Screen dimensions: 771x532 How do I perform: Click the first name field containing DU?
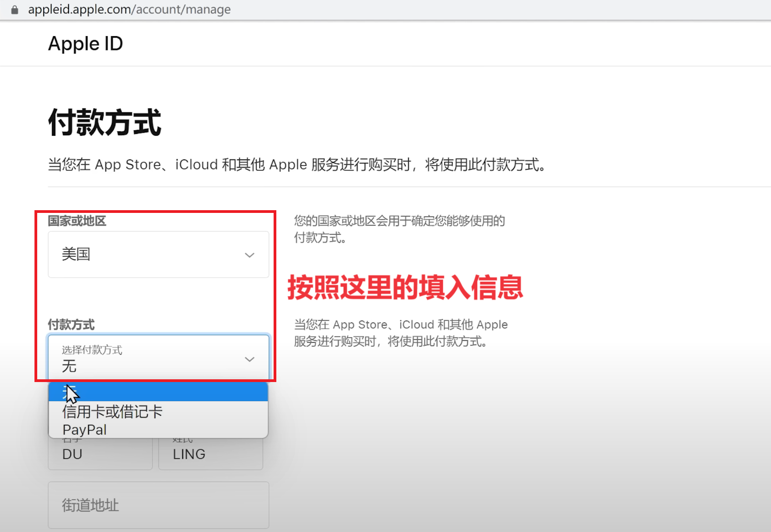point(100,455)
